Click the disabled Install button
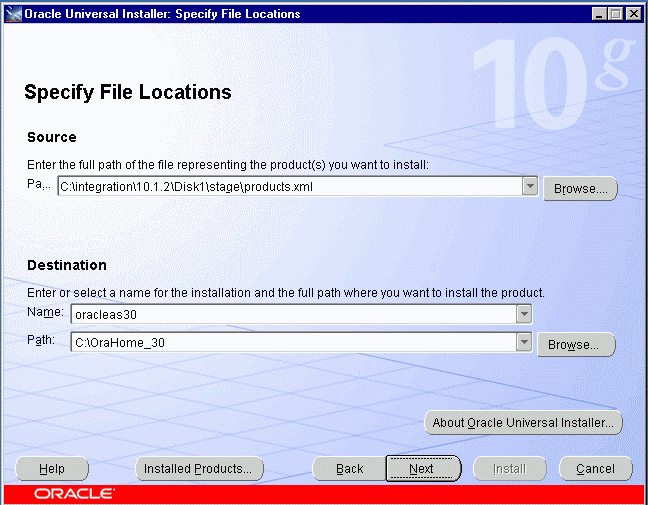Image resolution: width=648 pixels, height=505 pixels. click(x=510, y=469)
